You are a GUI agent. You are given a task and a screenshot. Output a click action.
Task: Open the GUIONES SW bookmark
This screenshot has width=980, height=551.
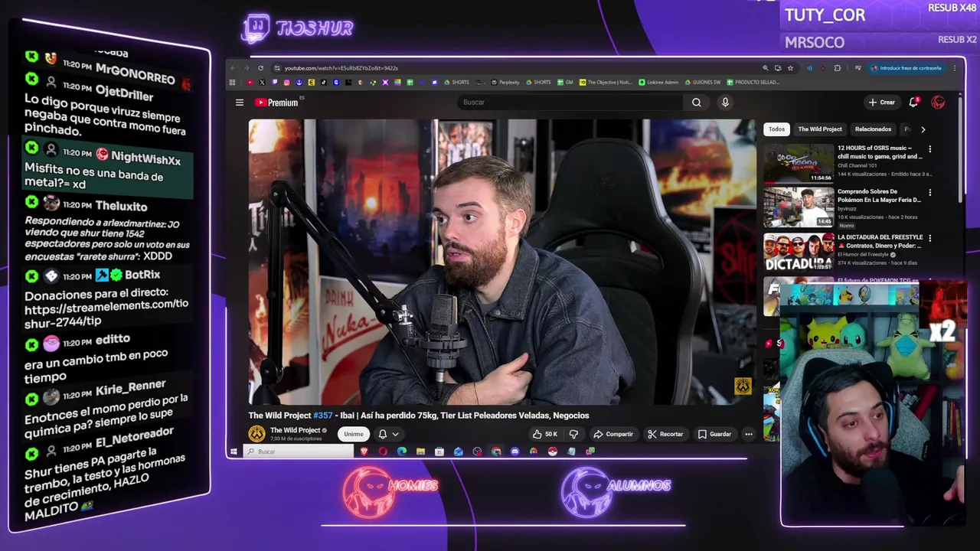point(703,83)
